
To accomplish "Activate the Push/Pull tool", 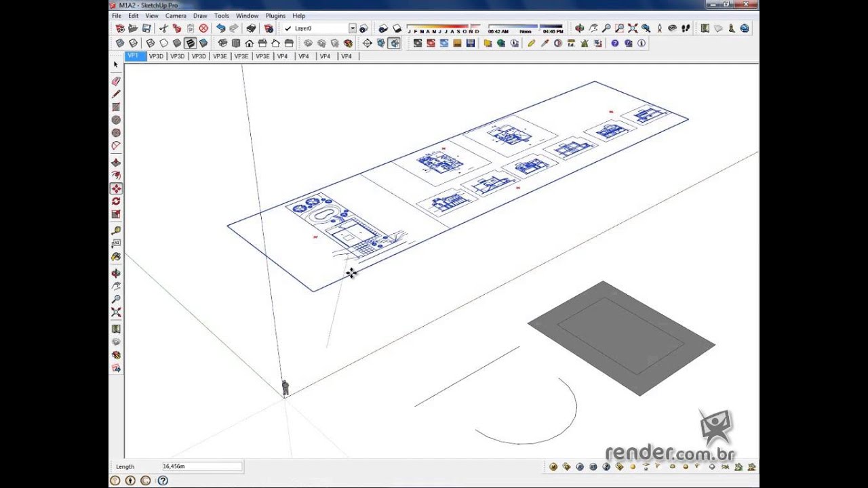I will (116, 163).
